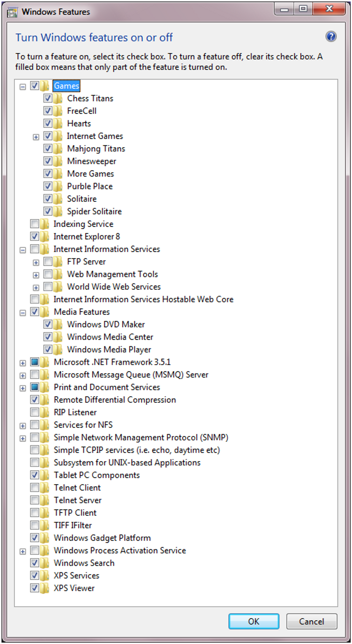The width and height of the screenshot is (352, 644).
Task: Expand Microsoft .NET Framework 3.5.1 node
Action: [x=23, y=363]
